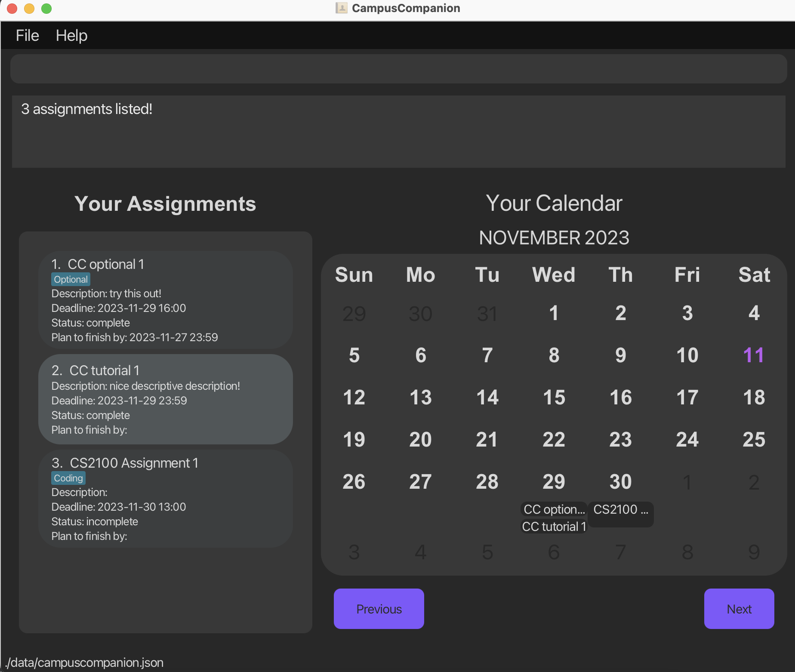Viewport: 795px width, 672px height.
Task: Click calendar date 29 in November's last week
Action: click(x=554, y=481)
